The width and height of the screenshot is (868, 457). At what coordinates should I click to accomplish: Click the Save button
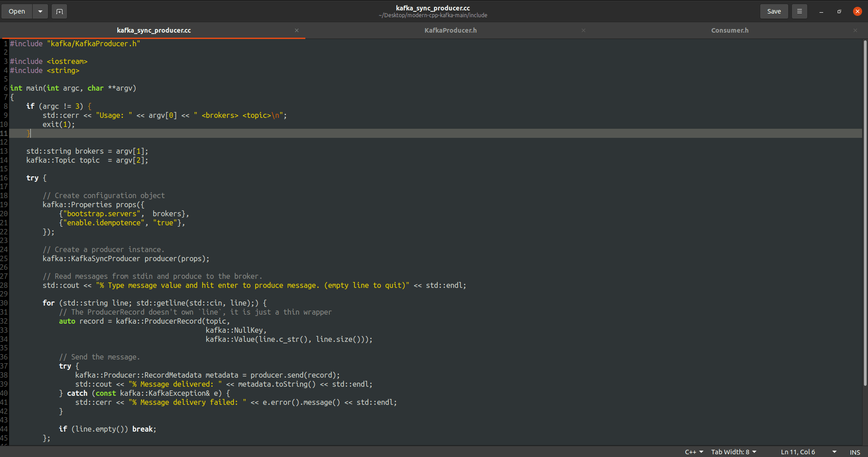[x=774, y=11]
